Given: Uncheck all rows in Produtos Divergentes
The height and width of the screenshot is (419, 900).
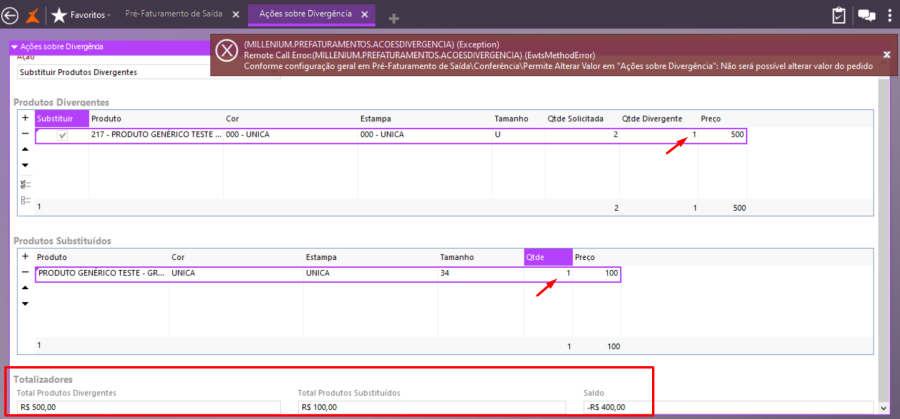Looking at the screenshot, I should (x=25, y=200).
